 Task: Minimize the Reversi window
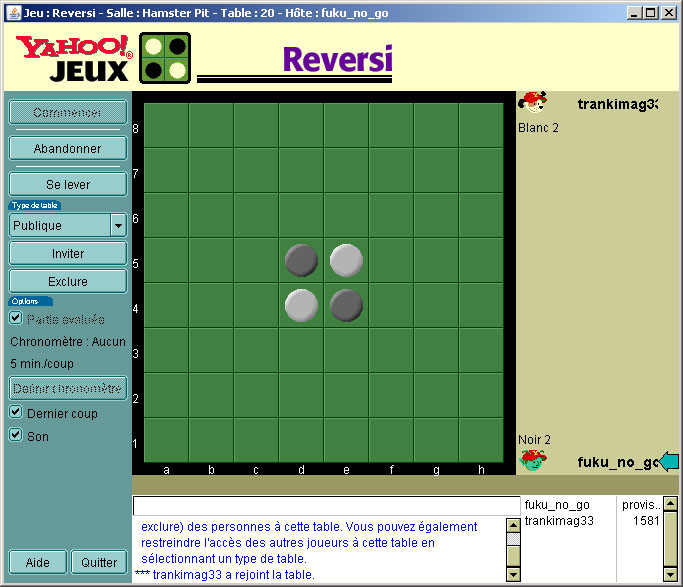pyautogui.click(x=635, y=13)
